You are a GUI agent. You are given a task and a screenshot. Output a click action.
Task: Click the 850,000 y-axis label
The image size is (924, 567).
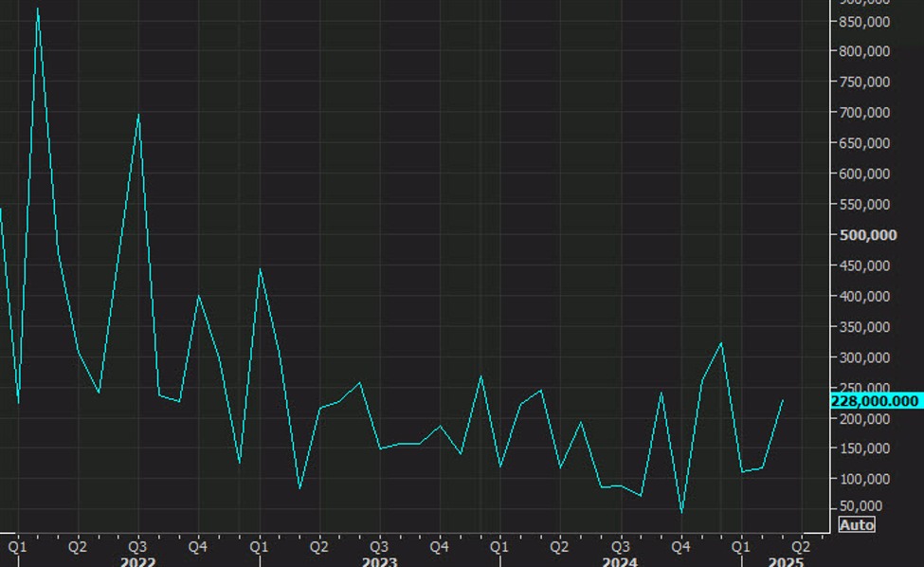tap(863, 51)
